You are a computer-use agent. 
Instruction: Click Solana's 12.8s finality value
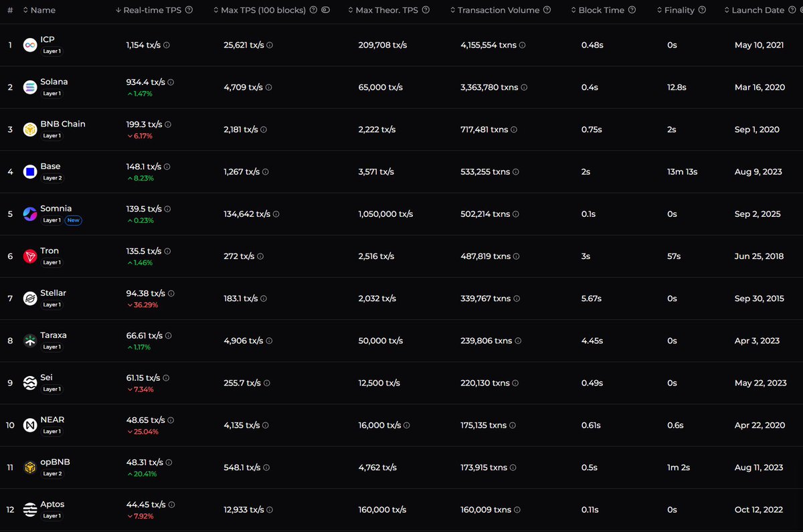click(677, 87)
